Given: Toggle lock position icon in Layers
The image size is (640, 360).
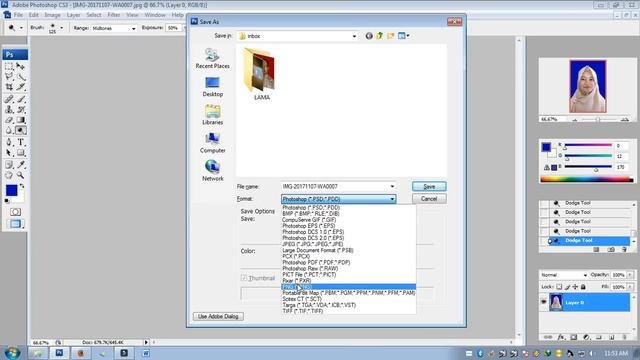Looking at the screenshot, I should (575, 287).
